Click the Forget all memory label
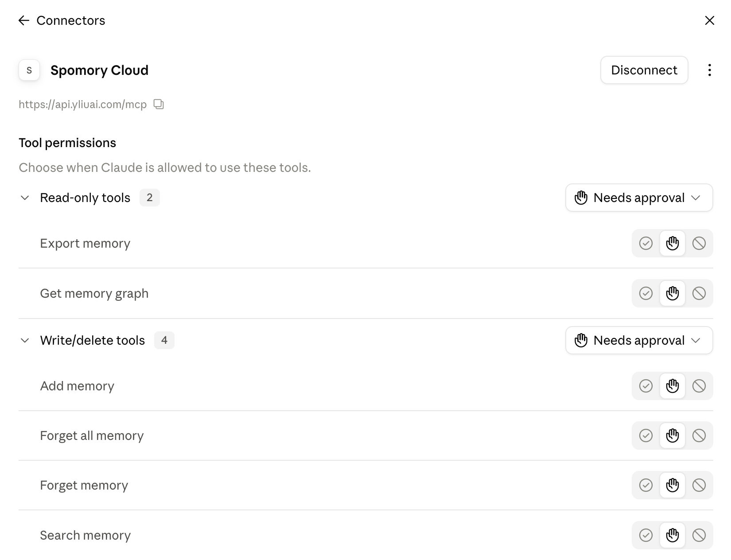This screenshot has height=560, width=731. click(92, 436)
